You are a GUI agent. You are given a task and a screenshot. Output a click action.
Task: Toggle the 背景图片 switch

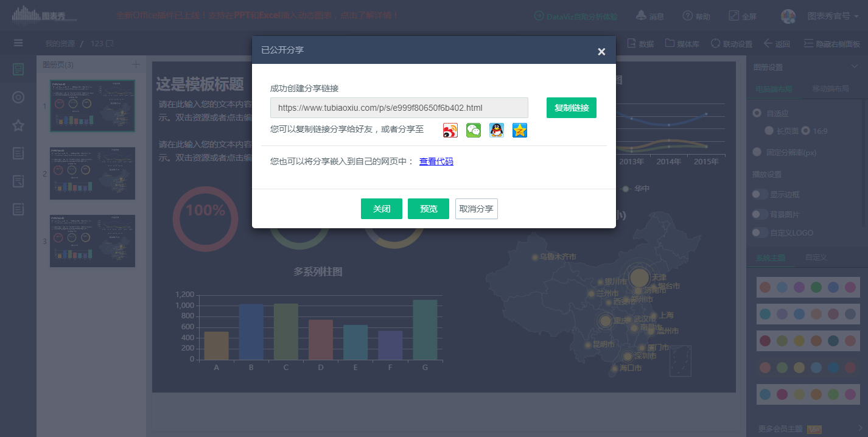tap(760, 214)
